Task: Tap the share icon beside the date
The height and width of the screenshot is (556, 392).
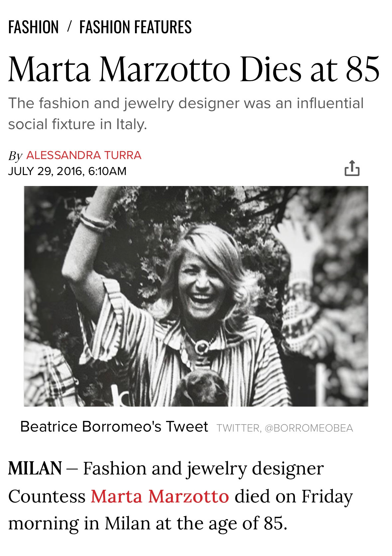Action: (352, 168)
